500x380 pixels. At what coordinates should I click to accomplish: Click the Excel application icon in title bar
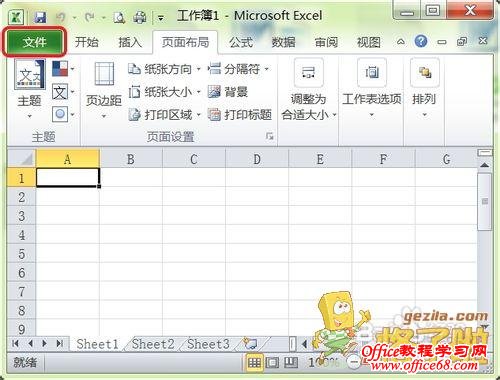16,17
